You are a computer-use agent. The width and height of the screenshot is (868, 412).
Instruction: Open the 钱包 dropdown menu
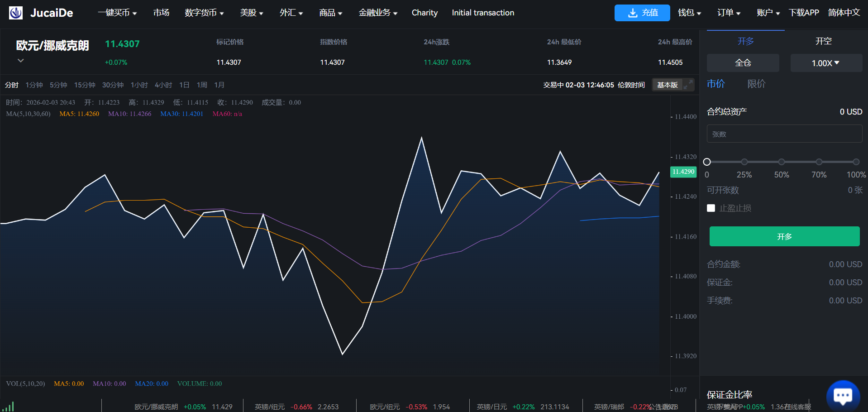pyautogui.click(x=689, y=13)
